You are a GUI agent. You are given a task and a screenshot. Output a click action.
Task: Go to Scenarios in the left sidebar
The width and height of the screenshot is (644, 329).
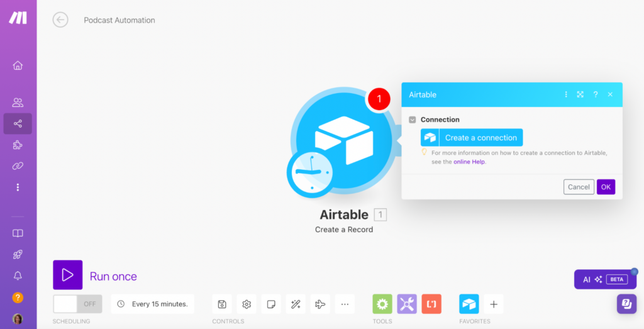tap(18, 124)
